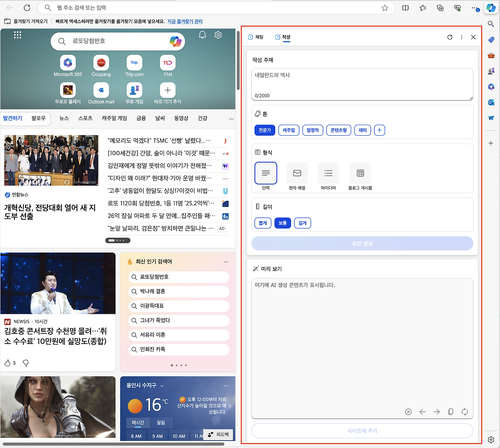Select the 전문가 tone
The height and width of the screenshot is (448, 500).
click(264, 130)
